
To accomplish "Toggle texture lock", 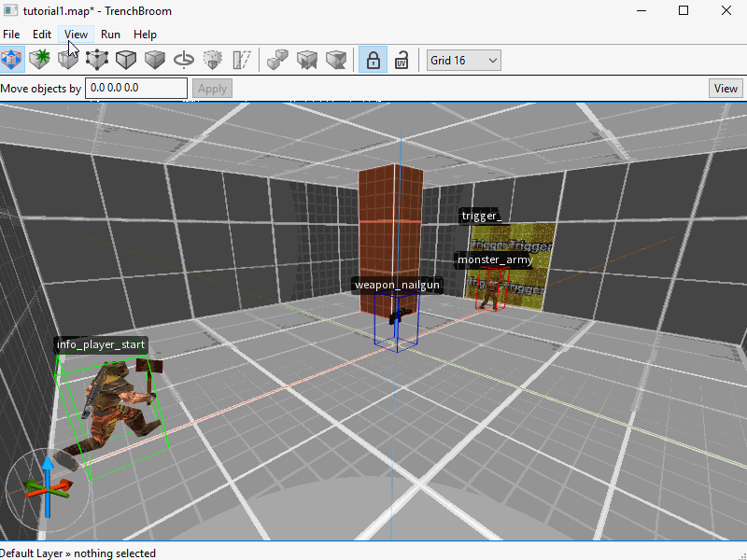I will point(372,59).
